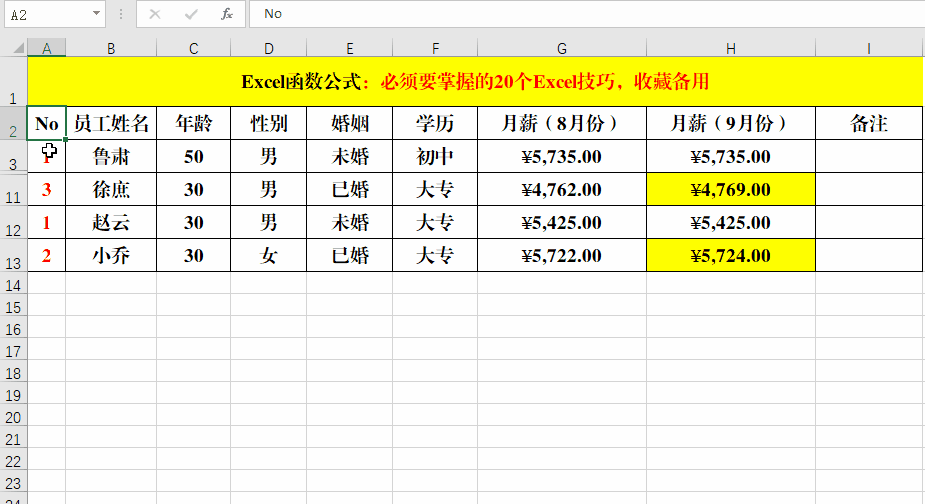Select column G header

click(562, 48)
